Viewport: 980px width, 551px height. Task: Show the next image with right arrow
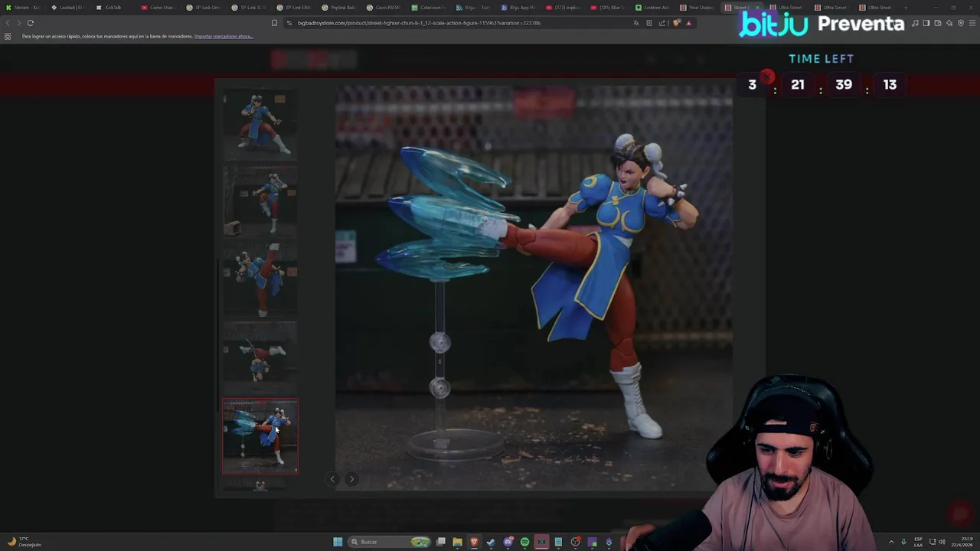pos(351,479)
